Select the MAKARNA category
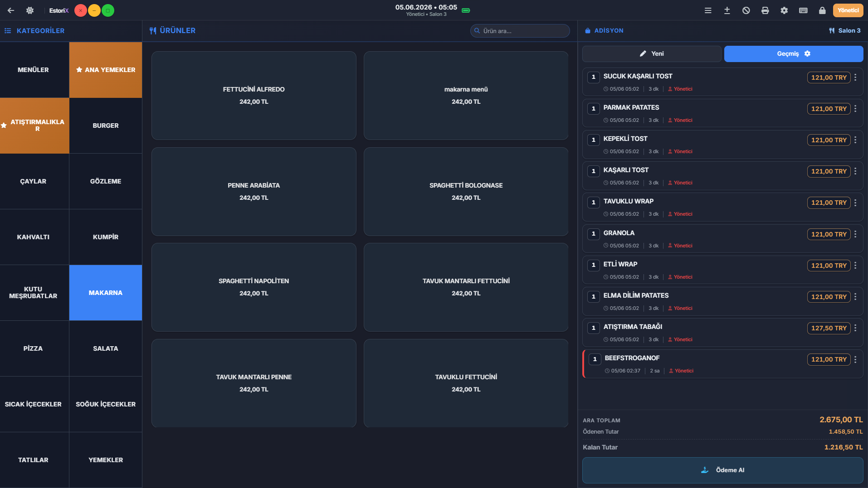868x488 pixels. coord(106,293)
